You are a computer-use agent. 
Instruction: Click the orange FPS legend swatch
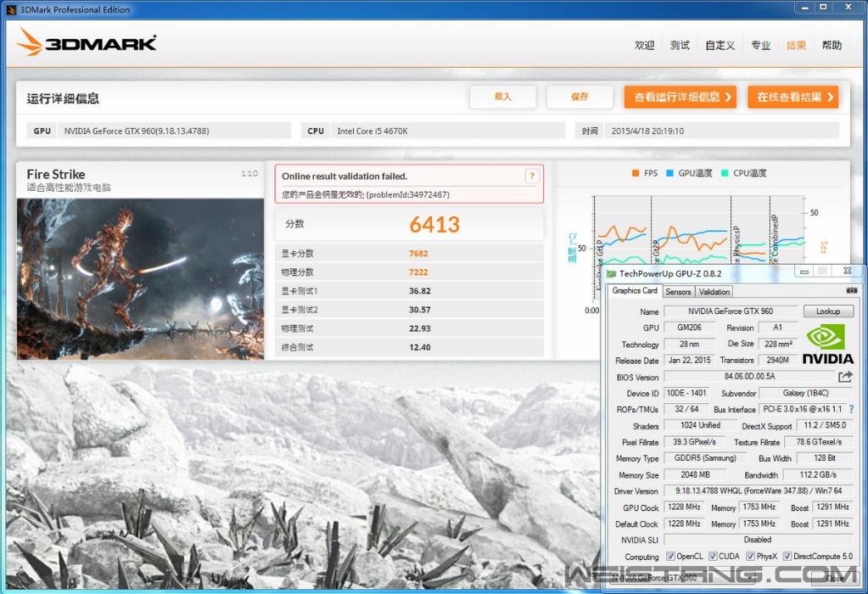[636, 173]
